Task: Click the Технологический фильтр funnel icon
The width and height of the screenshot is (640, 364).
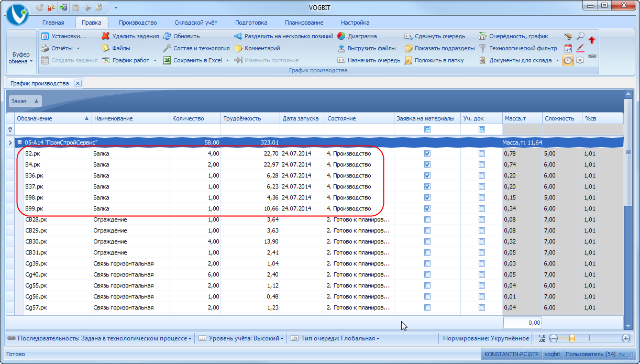Action: (482, 48)
